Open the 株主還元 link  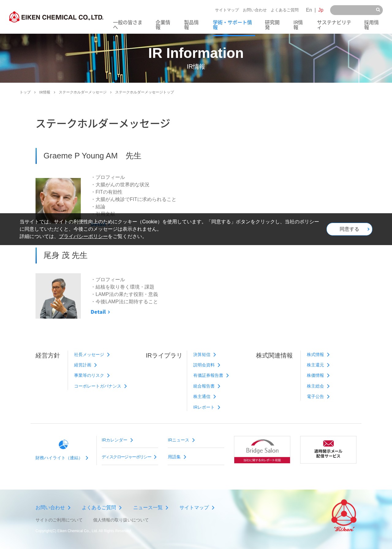click(x=318, y=365)
